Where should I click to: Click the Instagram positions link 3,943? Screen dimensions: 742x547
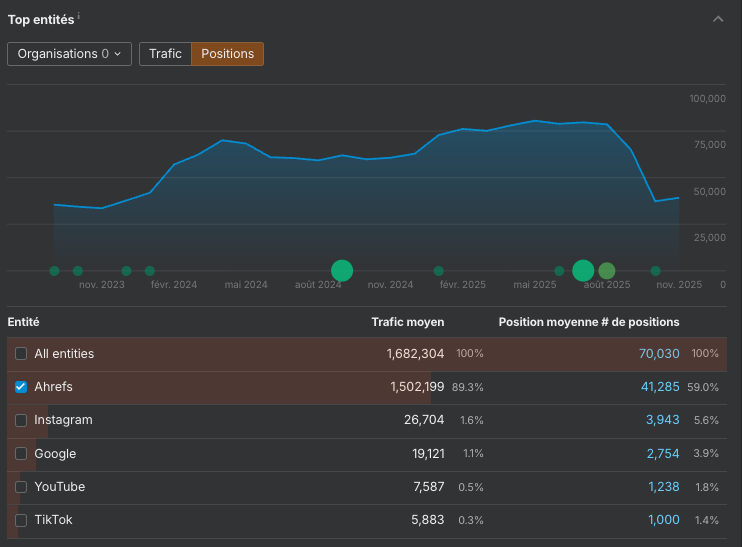pos(662,420)
